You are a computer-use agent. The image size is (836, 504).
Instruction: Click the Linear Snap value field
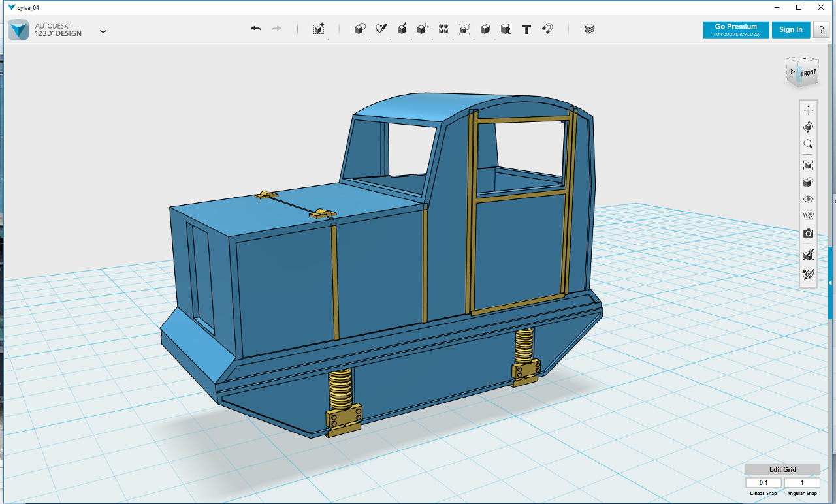click(x=764, y=483)
